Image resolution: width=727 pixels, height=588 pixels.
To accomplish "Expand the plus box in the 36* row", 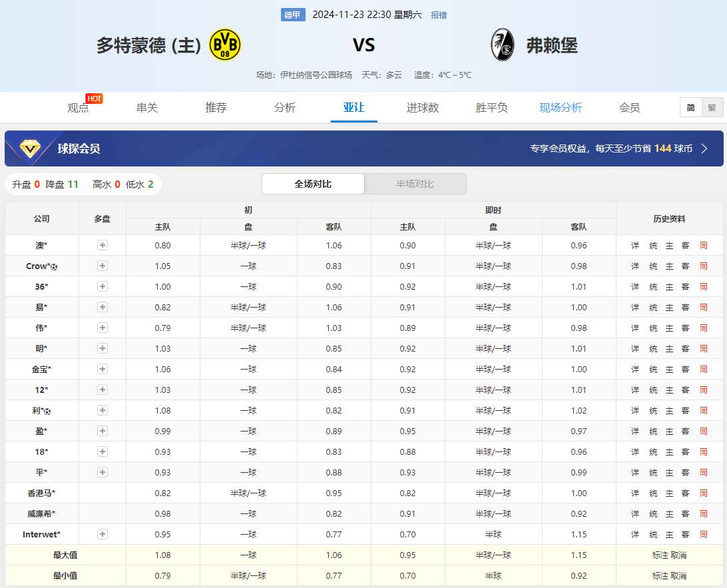I will pos(103,287).
